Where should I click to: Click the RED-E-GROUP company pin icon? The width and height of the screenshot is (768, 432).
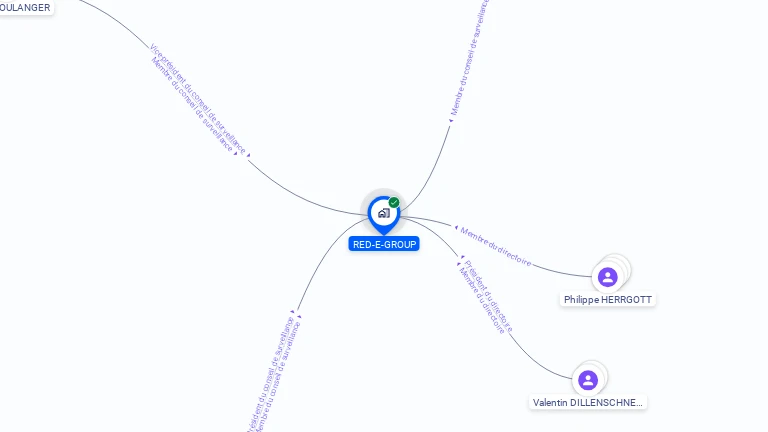coord(384,214)
